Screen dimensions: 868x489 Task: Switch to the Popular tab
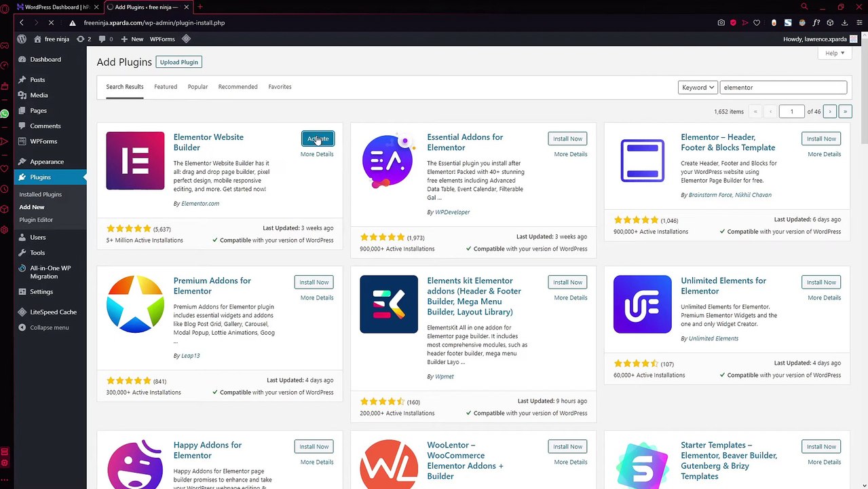coord(197,87)
